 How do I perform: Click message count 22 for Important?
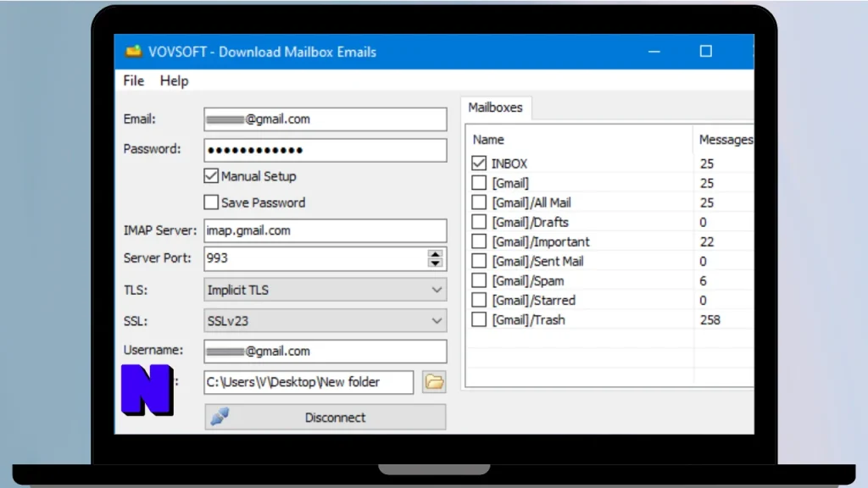(707, 241)
